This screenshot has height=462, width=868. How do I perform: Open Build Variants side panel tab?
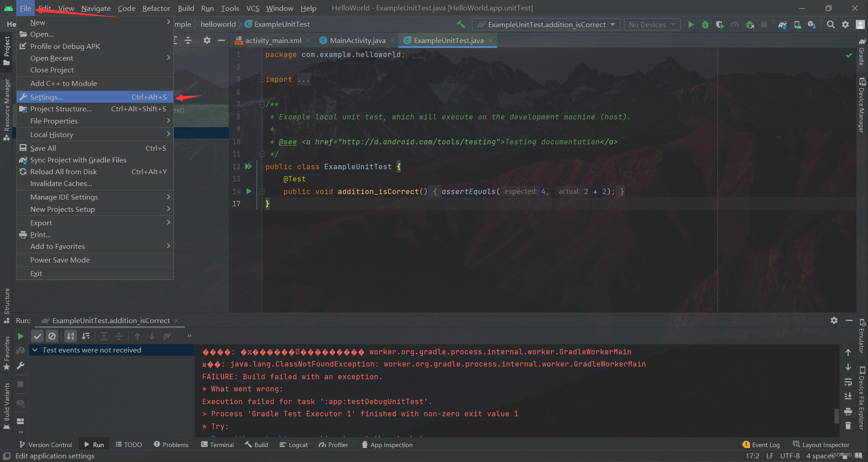click(x=6, y=405)
